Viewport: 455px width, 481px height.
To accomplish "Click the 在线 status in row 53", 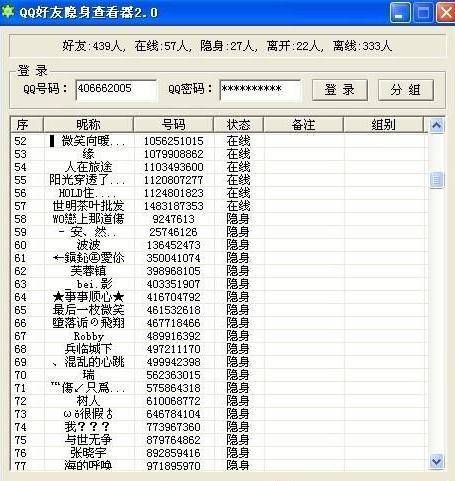I will 238,154.
